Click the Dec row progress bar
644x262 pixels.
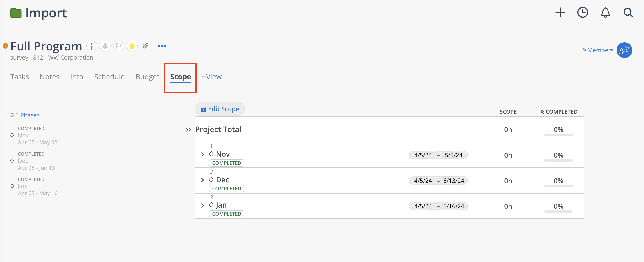coord(558,186)
